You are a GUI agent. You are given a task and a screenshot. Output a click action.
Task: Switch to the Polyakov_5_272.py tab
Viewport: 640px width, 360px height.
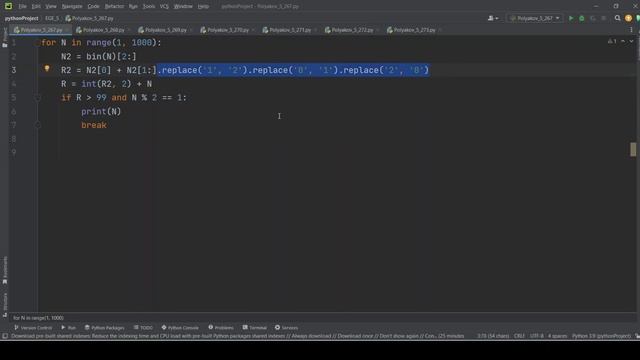(x=352, y=30)
